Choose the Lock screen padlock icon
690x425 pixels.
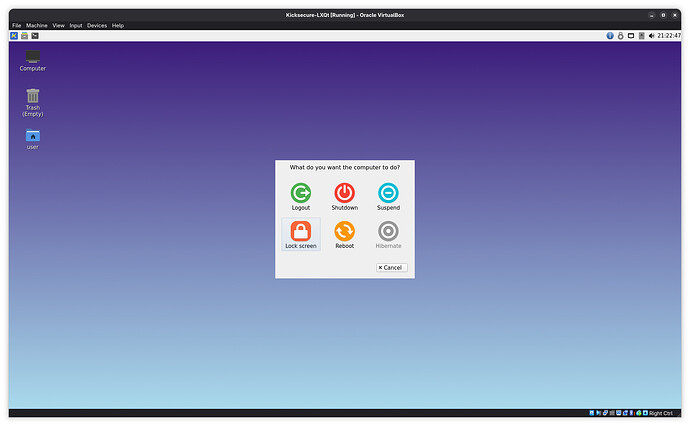pyautogui.click(x=300, y=231)
